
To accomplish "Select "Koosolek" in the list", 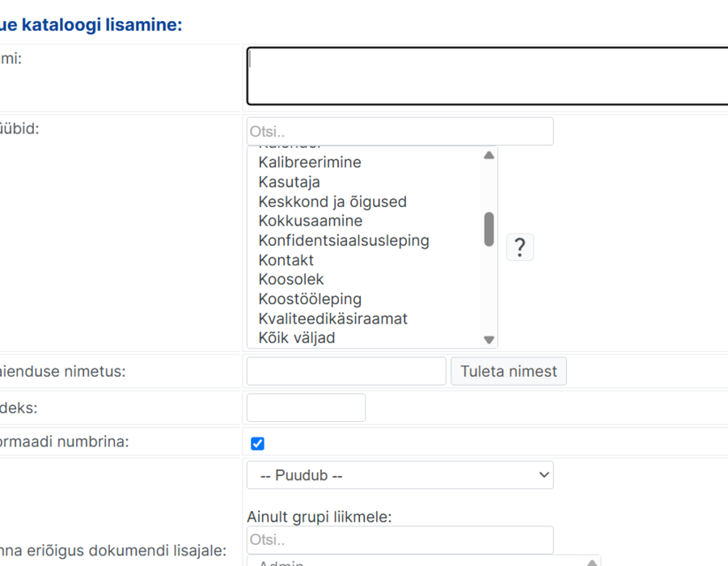I will click(x=291, y=279).
